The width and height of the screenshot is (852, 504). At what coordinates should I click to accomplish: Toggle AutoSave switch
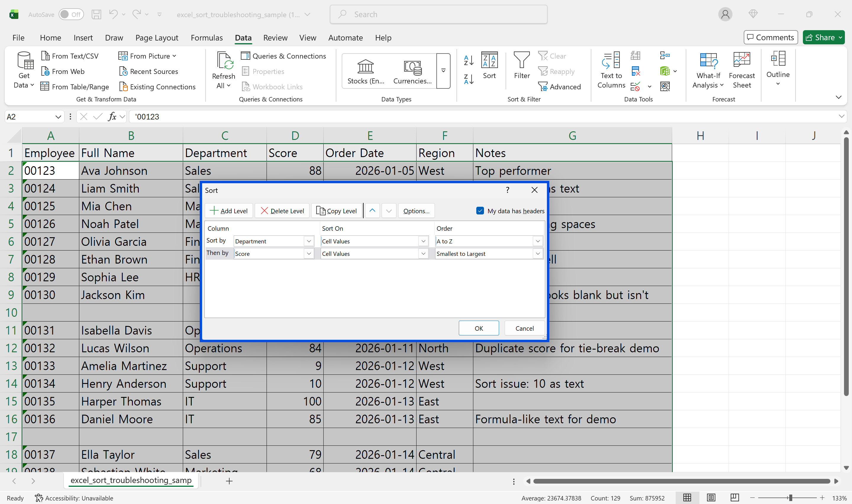click(71, 14)
